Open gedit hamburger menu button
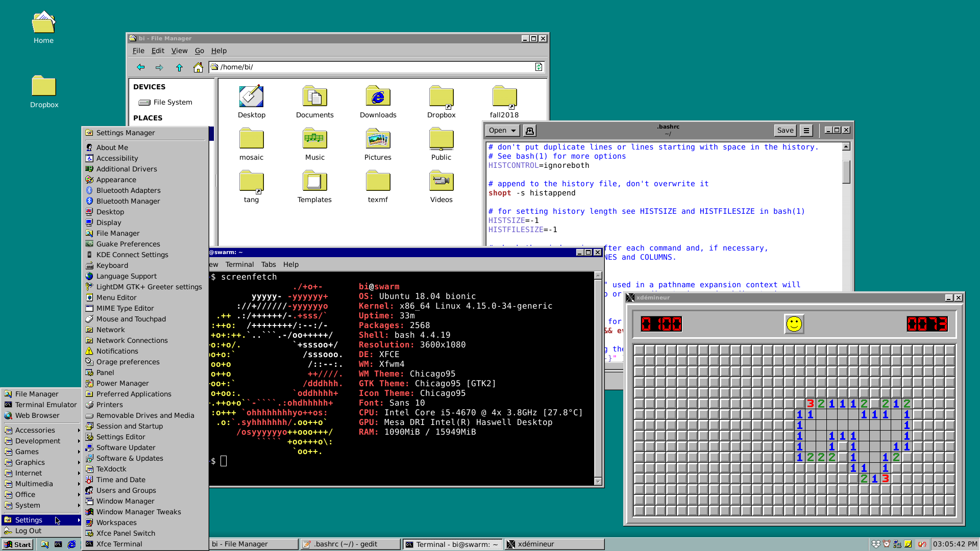980x551 pixels. [806, 131]
